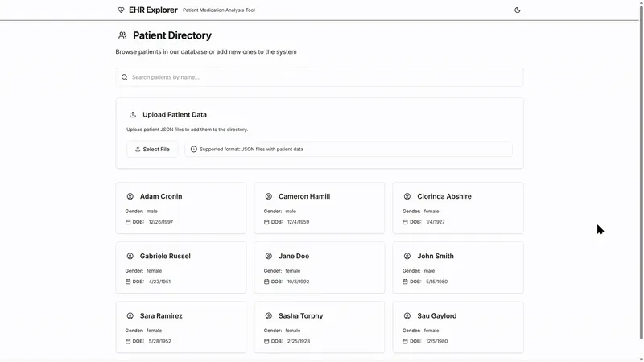The height and width of the screenshot is (362, 644).
Task: Click the calendar icon on Clorinda Abshire's DOB
Action: click(405, 222)
